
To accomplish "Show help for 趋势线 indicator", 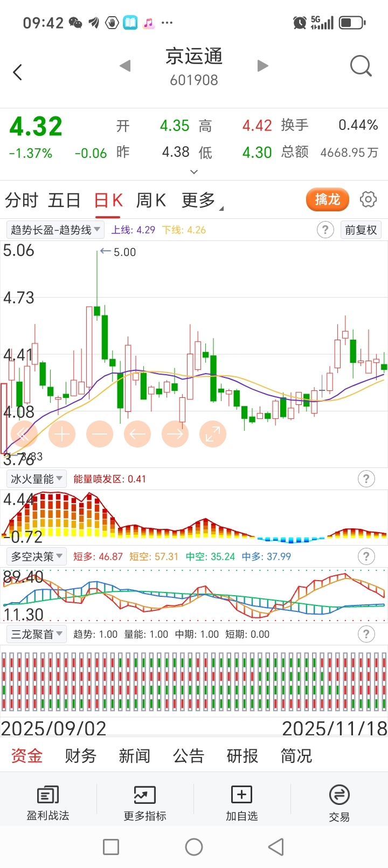I will (x=325, y=230).
